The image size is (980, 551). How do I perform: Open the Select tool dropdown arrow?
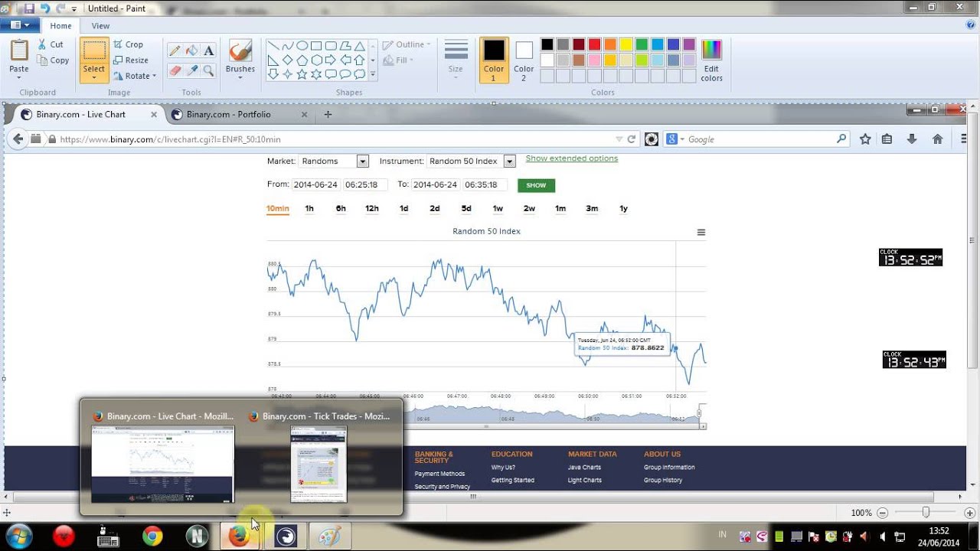(94, 77)
